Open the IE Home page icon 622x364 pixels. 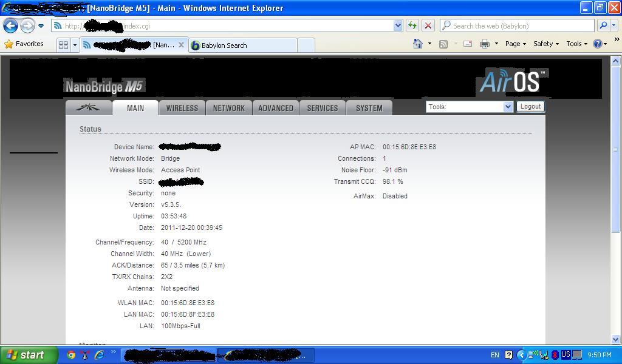click(418, 44)
